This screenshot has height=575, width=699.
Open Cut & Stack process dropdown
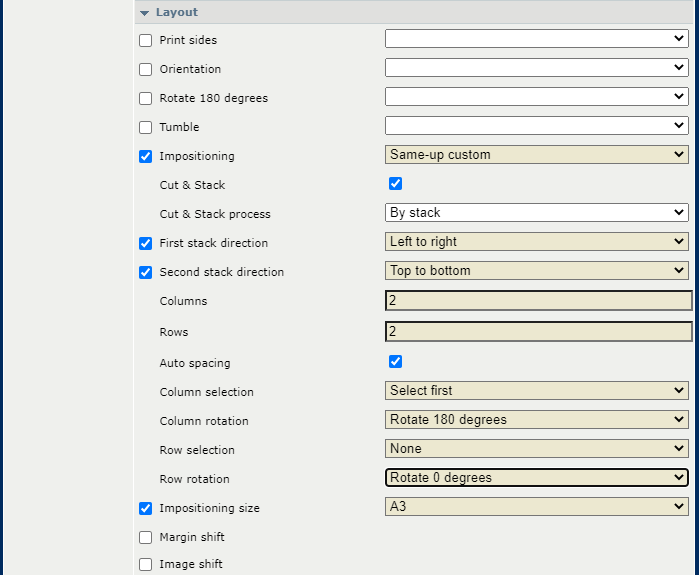(536, 213)
